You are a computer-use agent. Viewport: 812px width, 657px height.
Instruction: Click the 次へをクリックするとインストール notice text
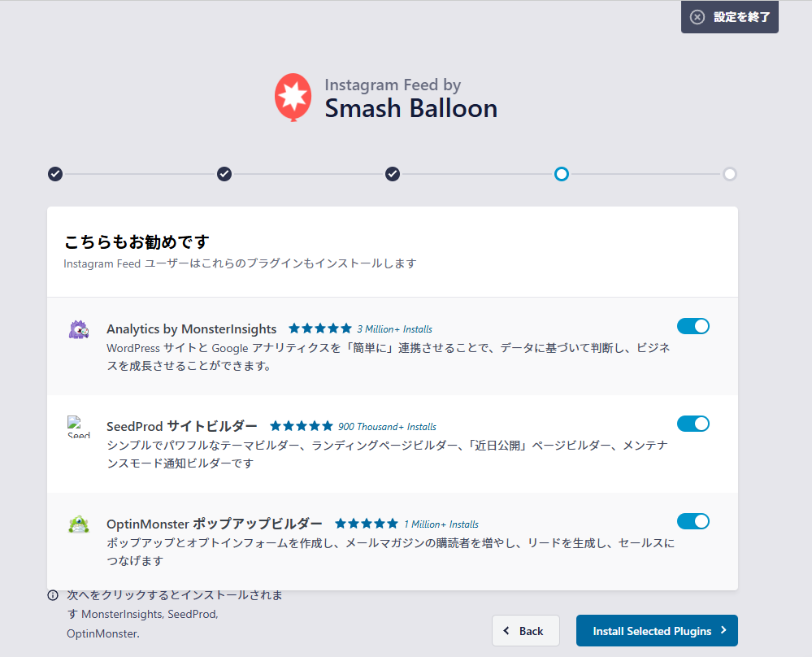click(x=175, y=614)
